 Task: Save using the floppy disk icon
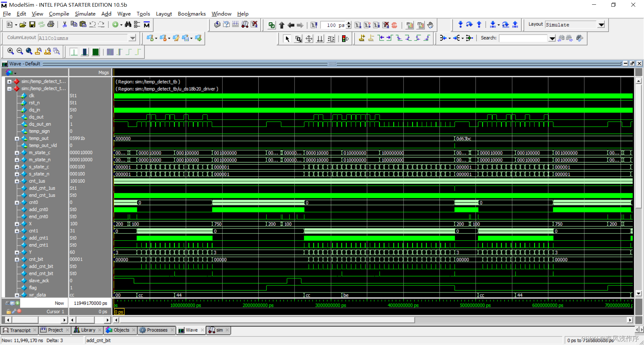tap(32, 25)
